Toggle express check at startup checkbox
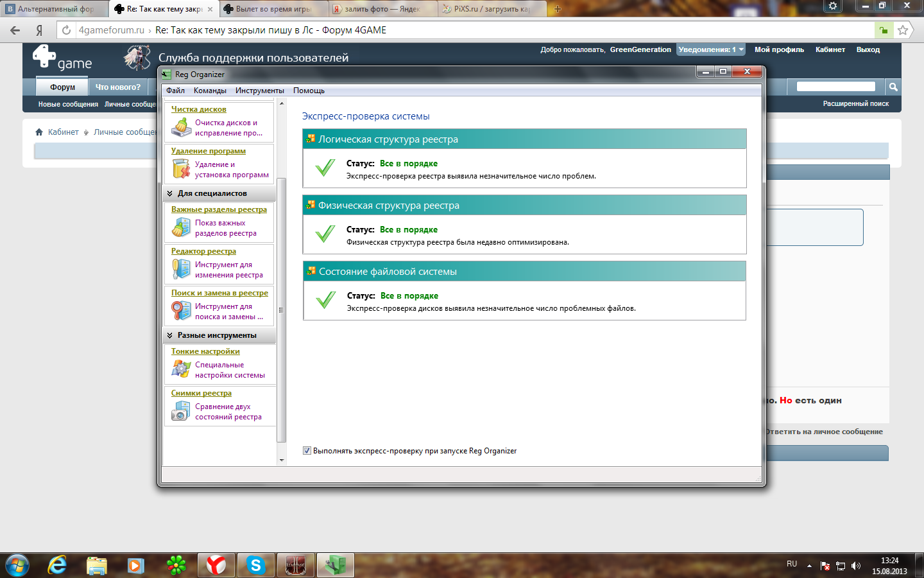The height and width of the screenshot is (578, 924). (307, 451)
